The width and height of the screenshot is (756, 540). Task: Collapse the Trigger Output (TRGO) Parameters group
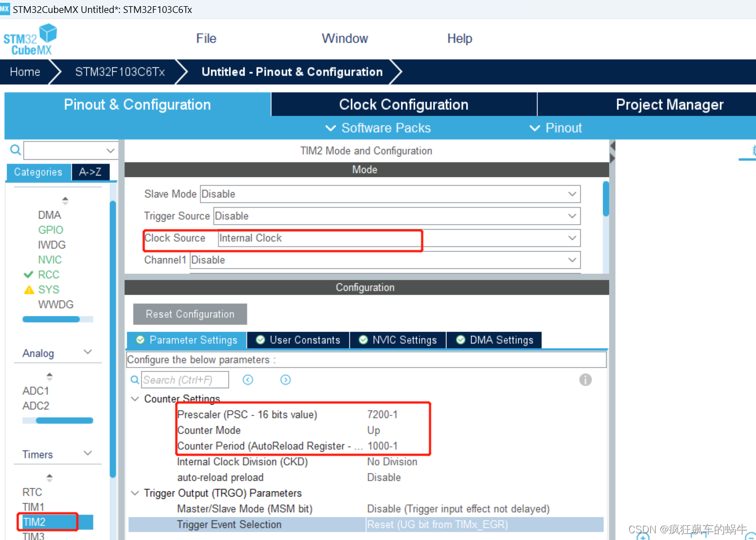click(135, 493)
